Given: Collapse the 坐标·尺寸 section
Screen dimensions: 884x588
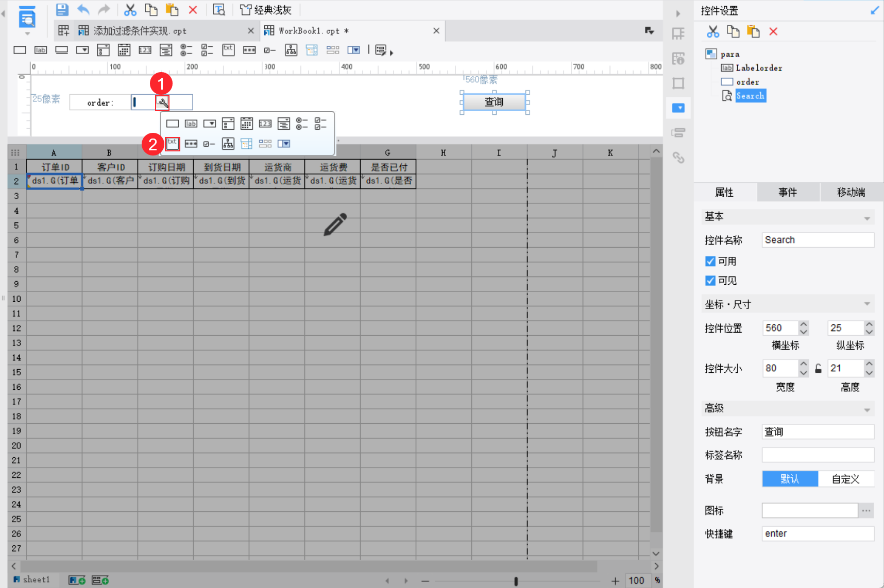Looking at the screenshot, I should tap(867, 304).
